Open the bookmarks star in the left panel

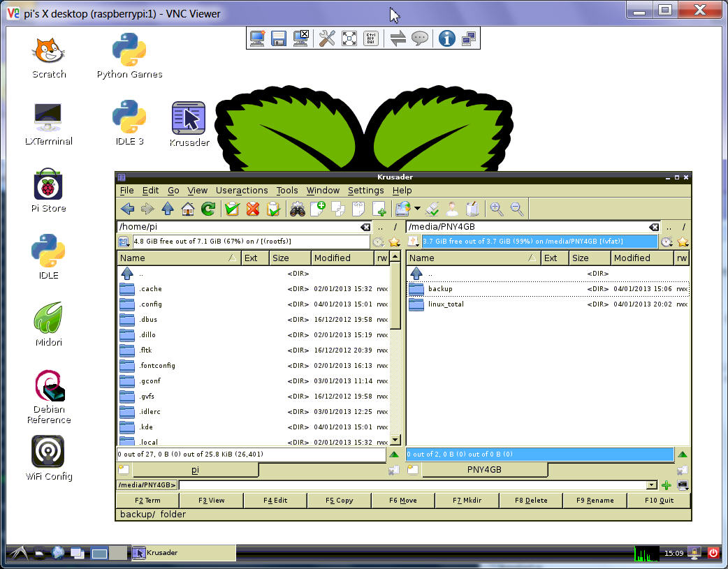coord(394,242)
